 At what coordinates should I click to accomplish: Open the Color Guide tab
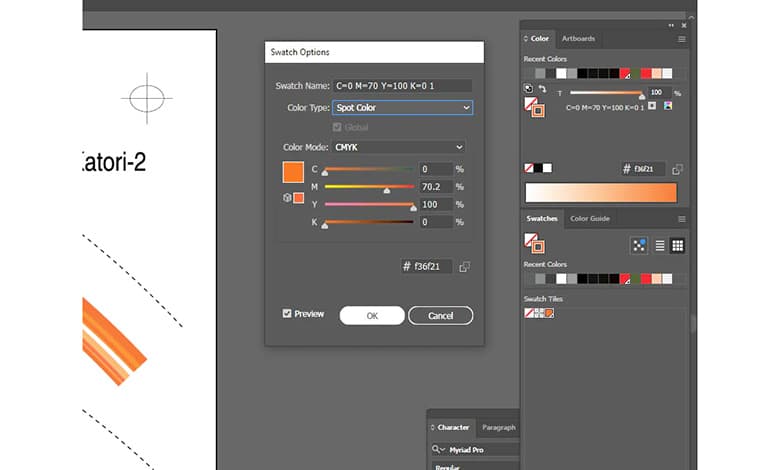590,219
